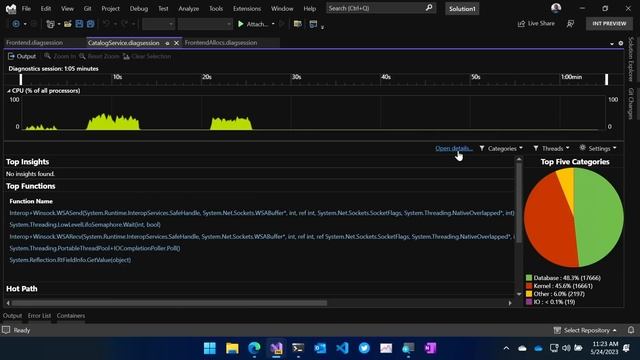Open the Debug menu
Viewport: 640px width, 360px height.
[x=139, y=8]
